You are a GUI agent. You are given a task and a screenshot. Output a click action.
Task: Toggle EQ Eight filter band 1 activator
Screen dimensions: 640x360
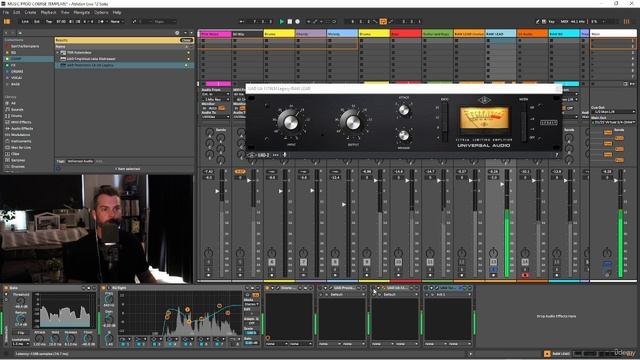click(123, 344)
